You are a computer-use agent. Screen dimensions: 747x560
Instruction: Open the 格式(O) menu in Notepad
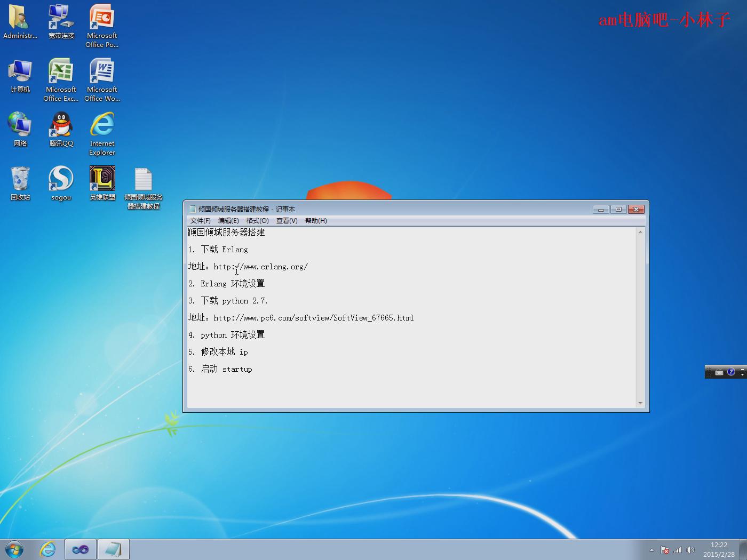(257, 221)
